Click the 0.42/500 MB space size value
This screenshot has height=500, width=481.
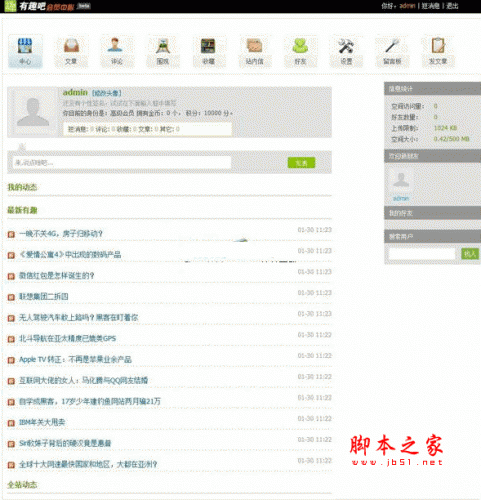point(452,139)
